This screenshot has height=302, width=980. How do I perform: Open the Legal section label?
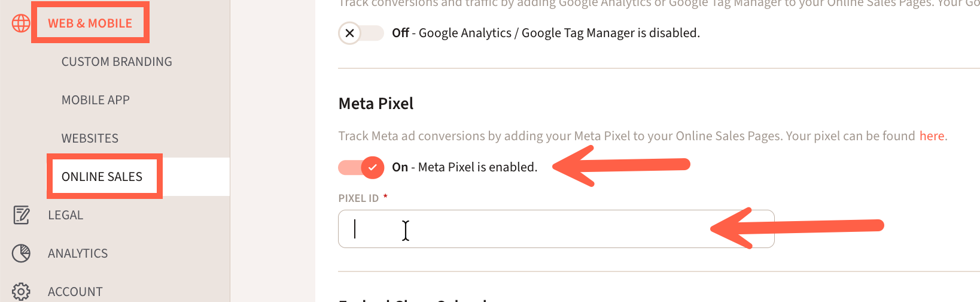tap(65, 215)
